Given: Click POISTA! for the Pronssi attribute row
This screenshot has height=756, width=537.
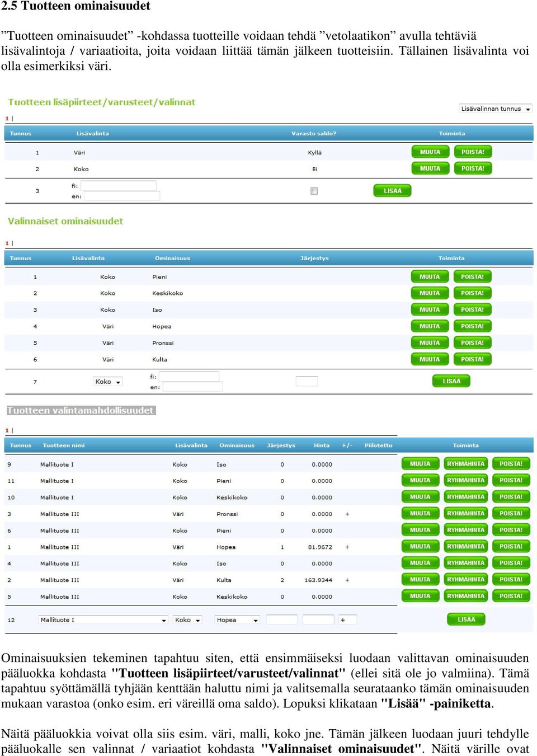Looking at the screenshot, I should pyautogui.click(x=472, y=343).
